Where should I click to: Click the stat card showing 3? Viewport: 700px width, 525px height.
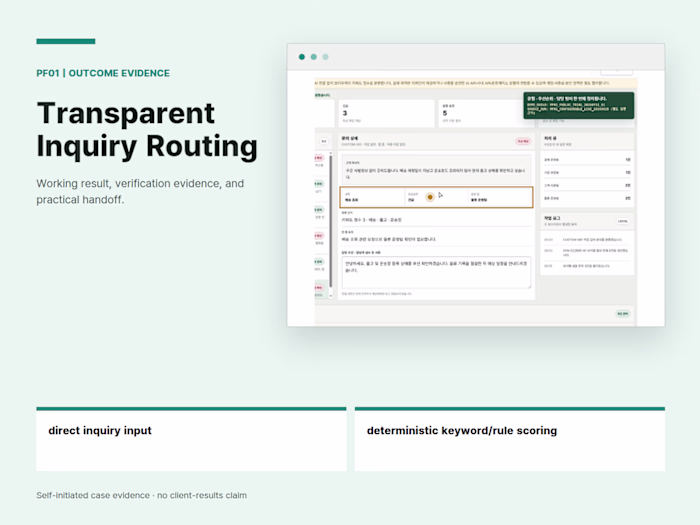386,113
